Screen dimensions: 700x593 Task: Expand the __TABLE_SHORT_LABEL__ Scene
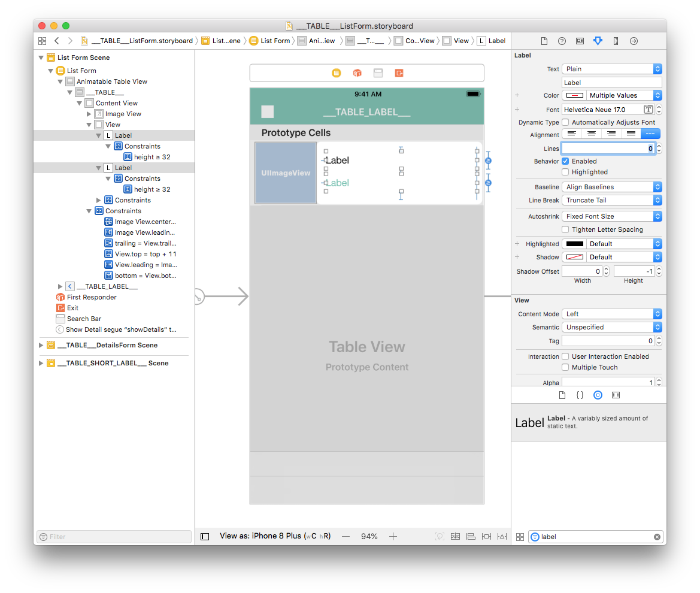(41, 363)
